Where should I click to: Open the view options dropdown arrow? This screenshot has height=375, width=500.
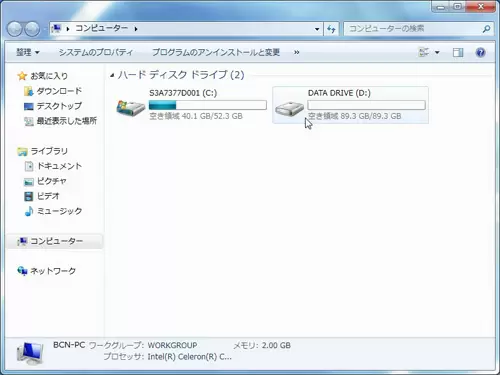tap(437, 52)
